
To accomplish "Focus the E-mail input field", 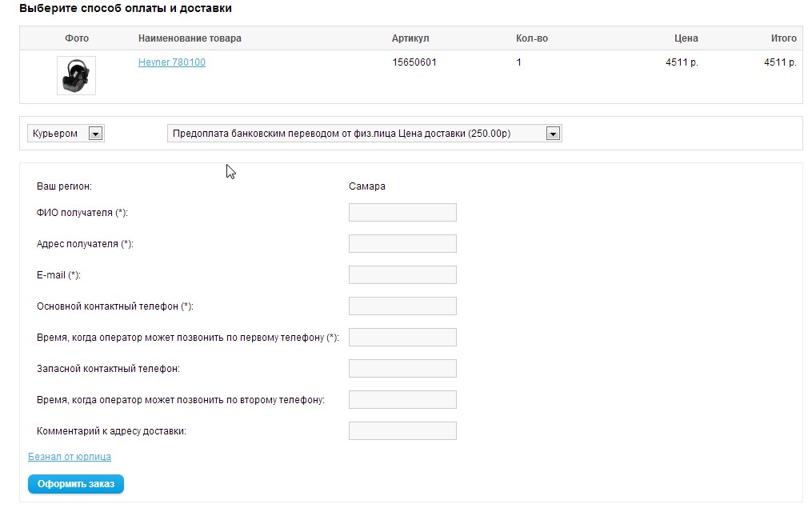I will [x=402, y=274].
